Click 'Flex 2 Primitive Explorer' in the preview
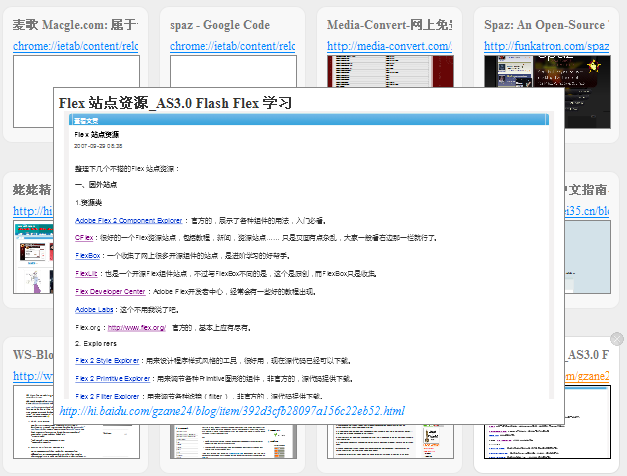 coord(112,378)
